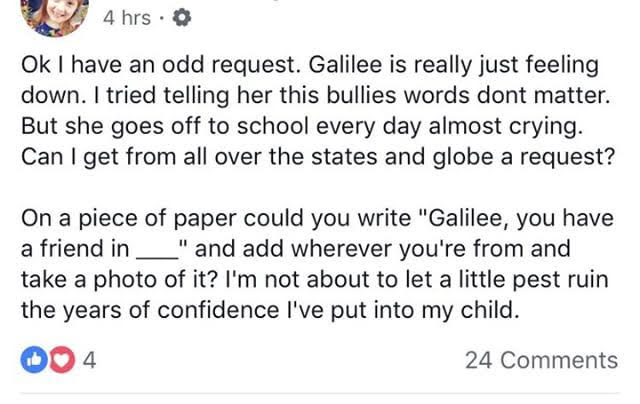640x404 pixels.
Task: Open the '24 Comments' link
Action: pos(541,360)
